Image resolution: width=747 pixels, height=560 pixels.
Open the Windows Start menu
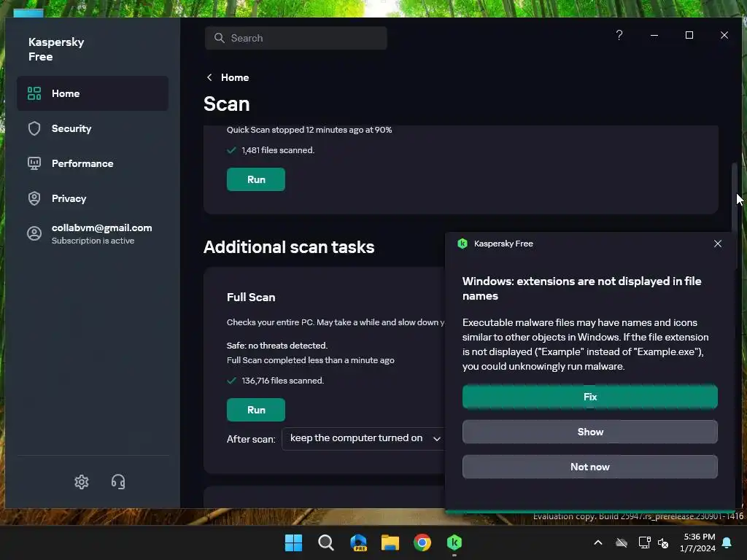(293, 542)
